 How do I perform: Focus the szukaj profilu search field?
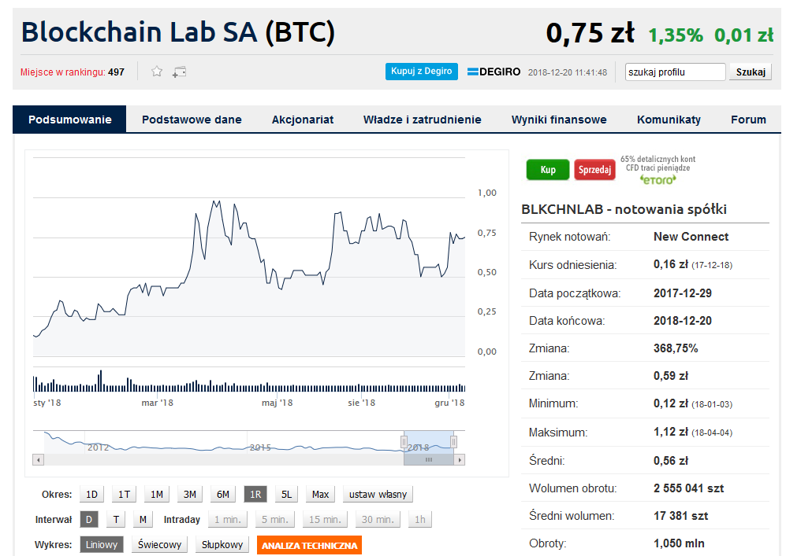tap(675, 72)
